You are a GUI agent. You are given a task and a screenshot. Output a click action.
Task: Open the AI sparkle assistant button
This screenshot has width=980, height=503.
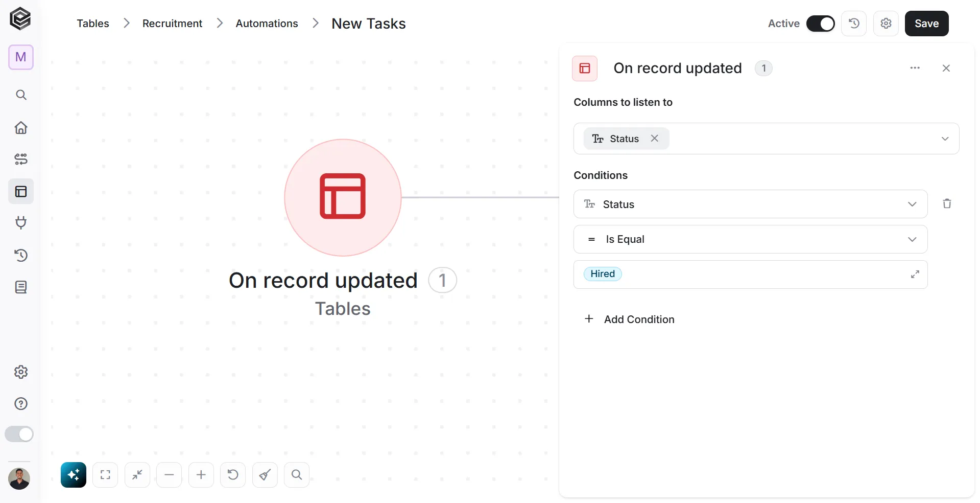coord(74,475)
